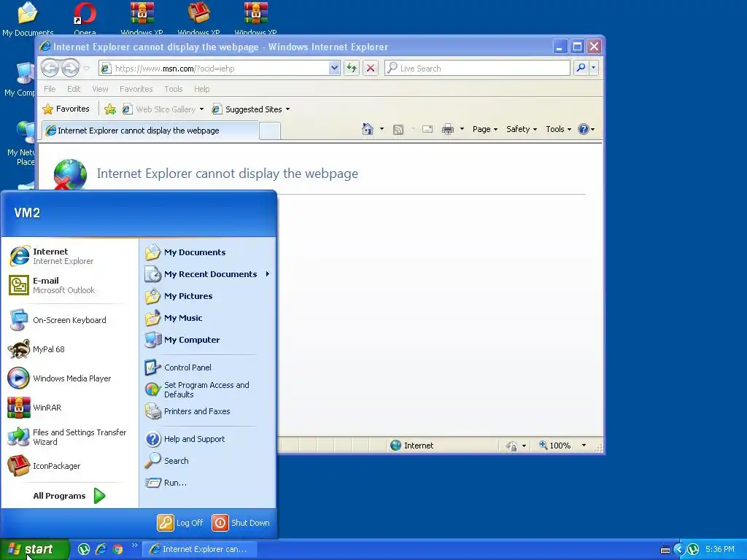Open search provider dropdown arrow
Viewport: 747px width, 560px height.
(594, 68)
